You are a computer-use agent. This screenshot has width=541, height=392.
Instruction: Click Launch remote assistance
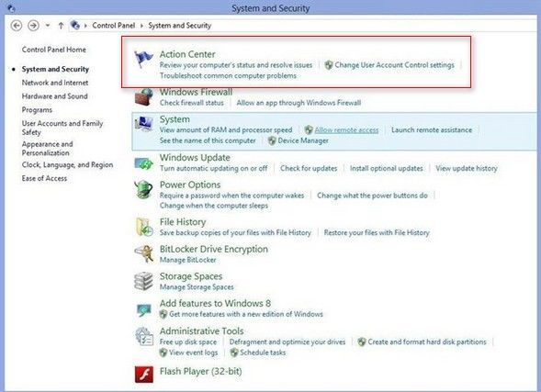pos(432,130)
